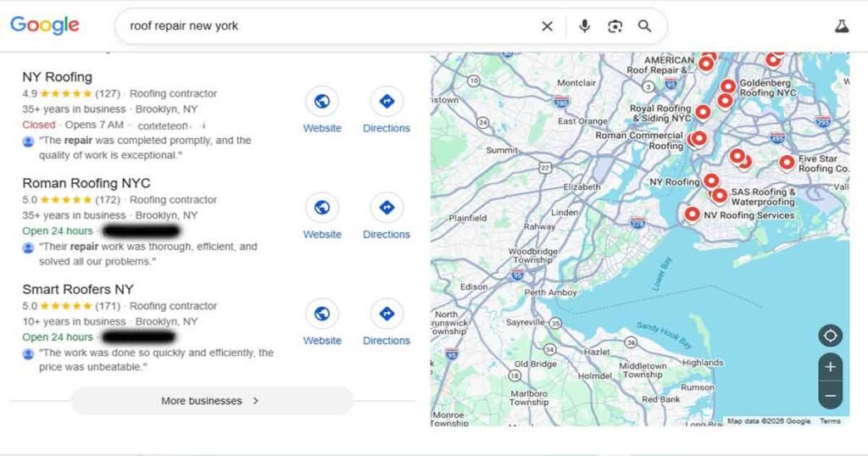Screen dimensions: 868x456
Task: Open Google Lens image search
Action: pos(615,26)
